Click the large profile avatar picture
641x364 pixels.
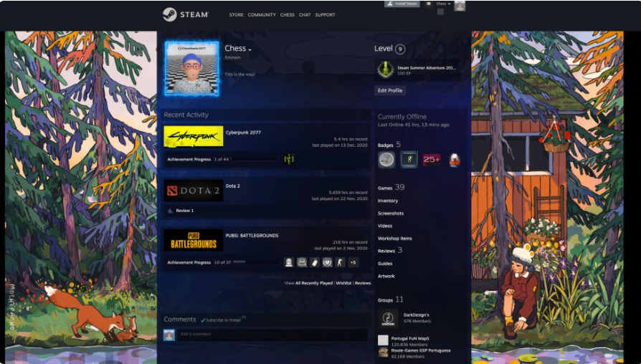[191, 69]
